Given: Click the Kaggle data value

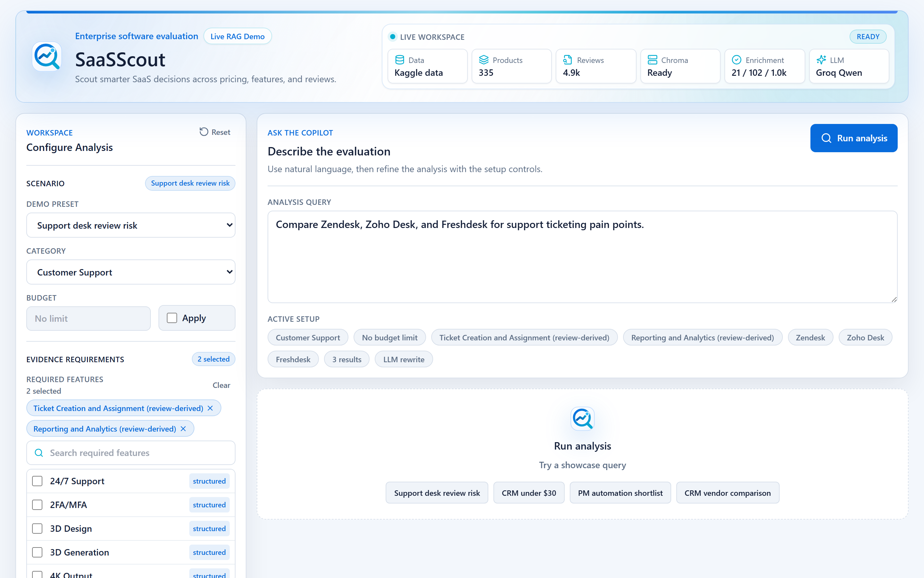Looking at the screenshot, I should click(x=418, y=73).
